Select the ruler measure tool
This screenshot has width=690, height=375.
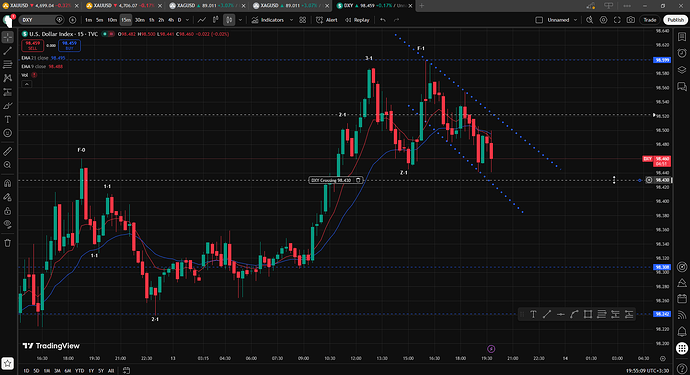click(x=7, y=151)
